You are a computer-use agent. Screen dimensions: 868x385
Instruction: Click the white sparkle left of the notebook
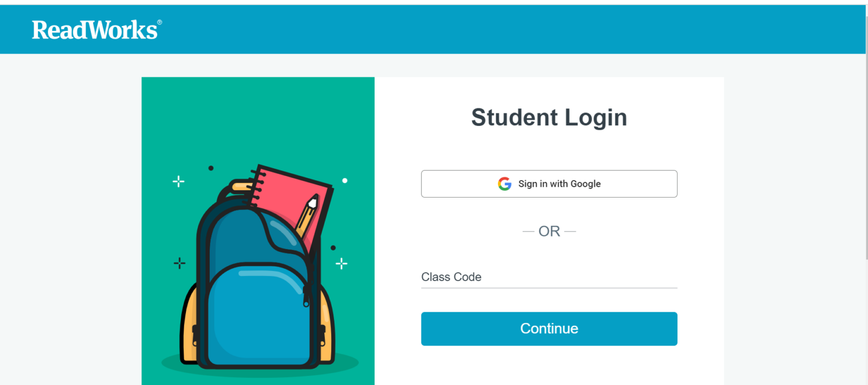pyautogui.click(x=179, y=181)
